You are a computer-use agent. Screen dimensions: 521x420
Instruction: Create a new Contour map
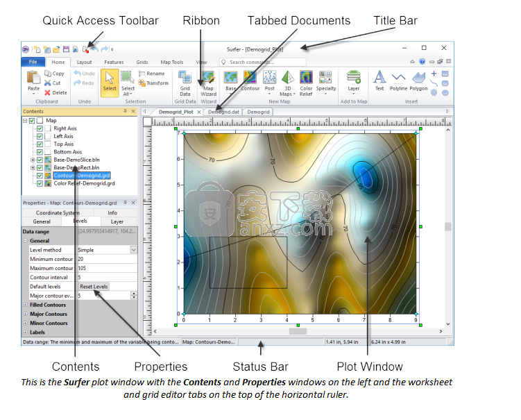[250, 81]
